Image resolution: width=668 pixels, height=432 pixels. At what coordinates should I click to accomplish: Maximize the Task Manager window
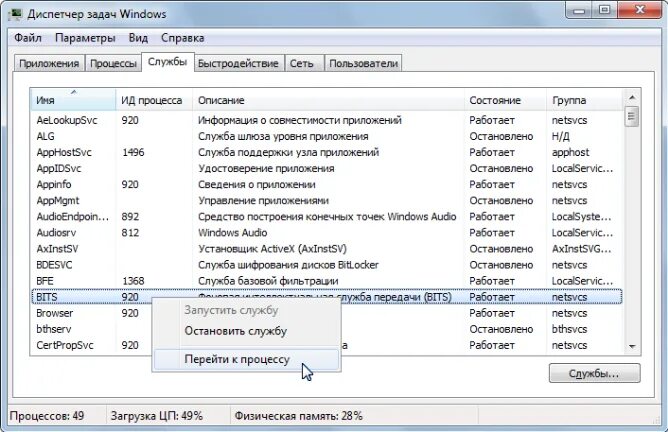[x=605, y=9]
